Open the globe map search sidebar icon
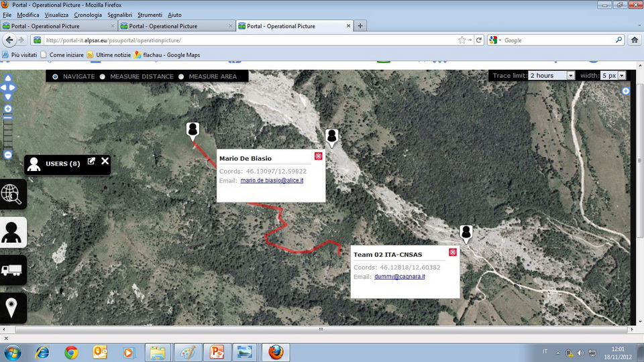The width and height of the screenshot is (644, 362). pos(12,194)
